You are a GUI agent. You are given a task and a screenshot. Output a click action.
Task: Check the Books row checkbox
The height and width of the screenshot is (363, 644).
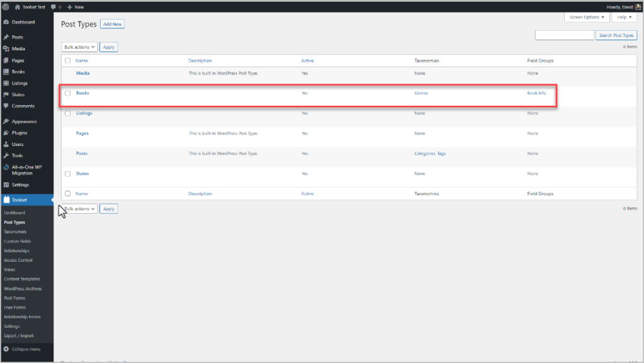pos(68,93)
